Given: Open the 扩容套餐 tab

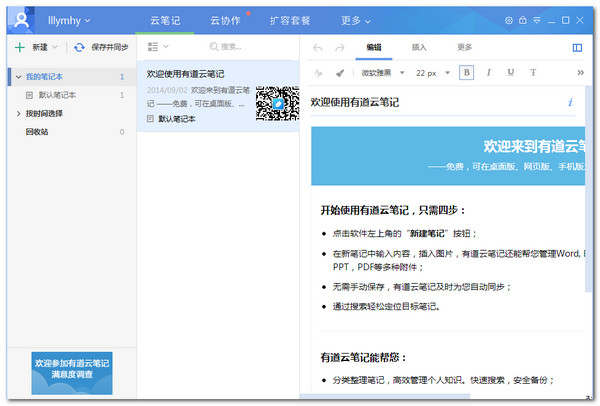Looking at the screenshot, I should (x=290, y=21).
